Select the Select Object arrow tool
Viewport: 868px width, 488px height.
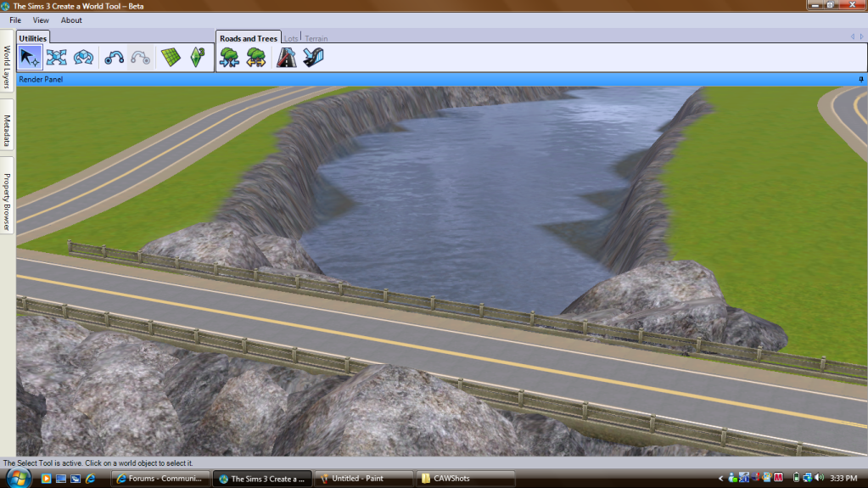30,58
